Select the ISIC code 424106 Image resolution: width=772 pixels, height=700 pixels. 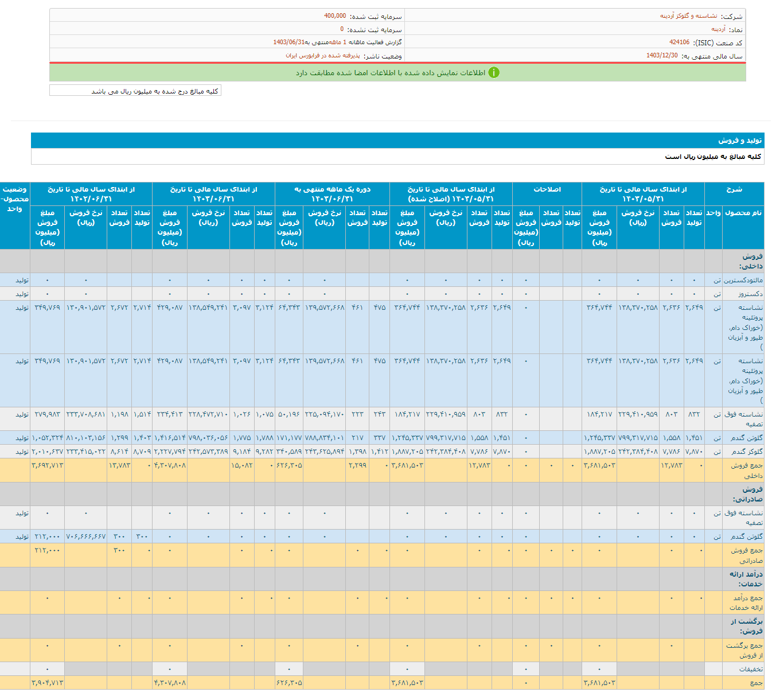(679, 42)
